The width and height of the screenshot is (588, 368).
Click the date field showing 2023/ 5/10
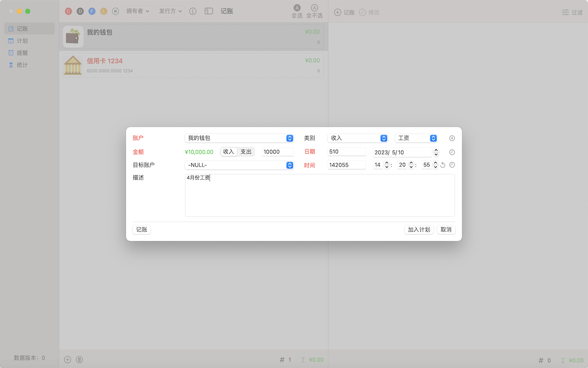pos(403,152)
